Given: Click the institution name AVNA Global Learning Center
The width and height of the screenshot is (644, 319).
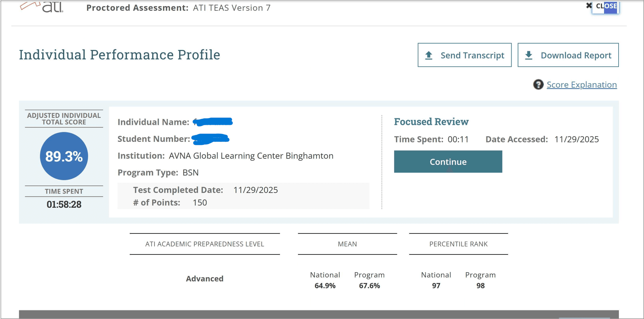Looking at the screenshot, I should 251,156.
